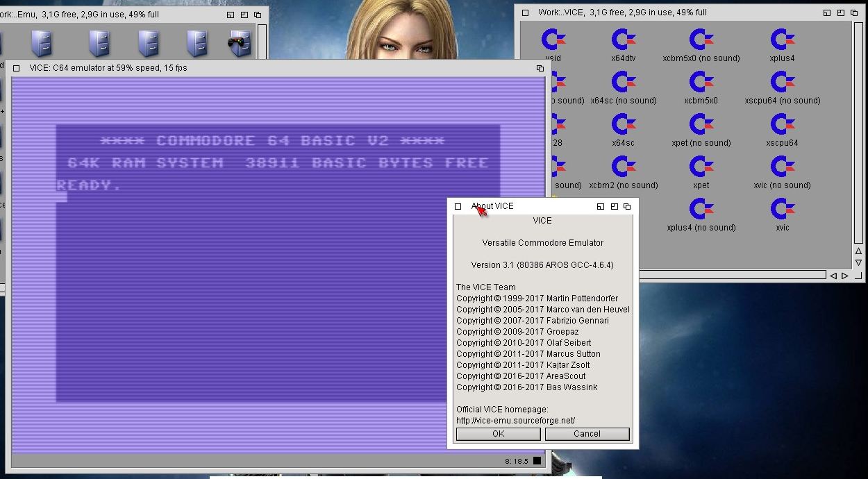Open the game controller drawer in Emu window
The height and width of the screenshot is (479, 868).
(240, 44)
